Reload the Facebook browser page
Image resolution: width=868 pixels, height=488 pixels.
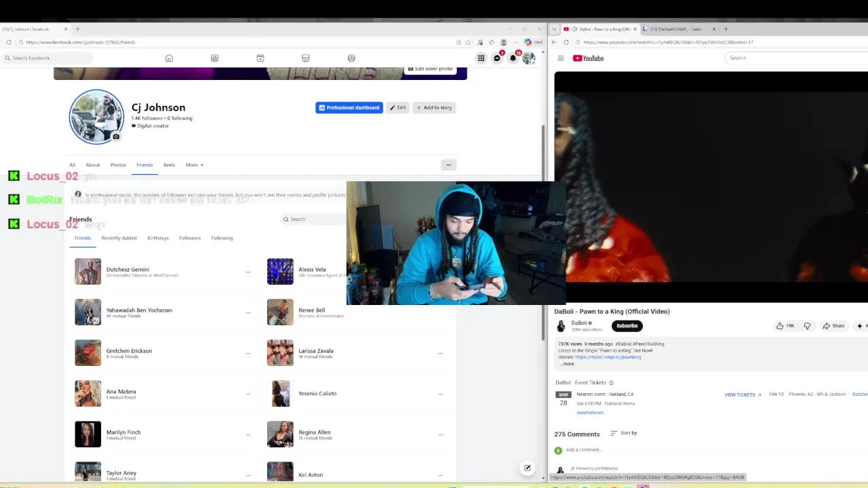[8, 42]
